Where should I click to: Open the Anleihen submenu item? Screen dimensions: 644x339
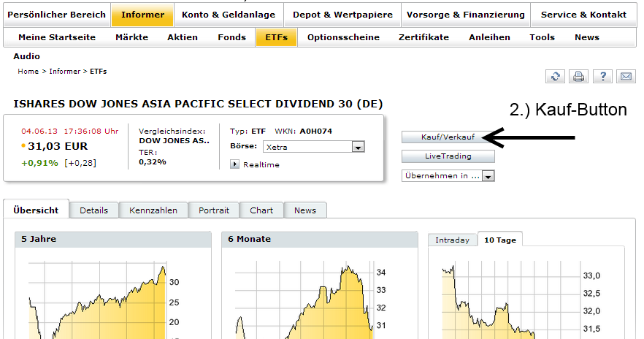pyautogui.click(x=489, y=37)
